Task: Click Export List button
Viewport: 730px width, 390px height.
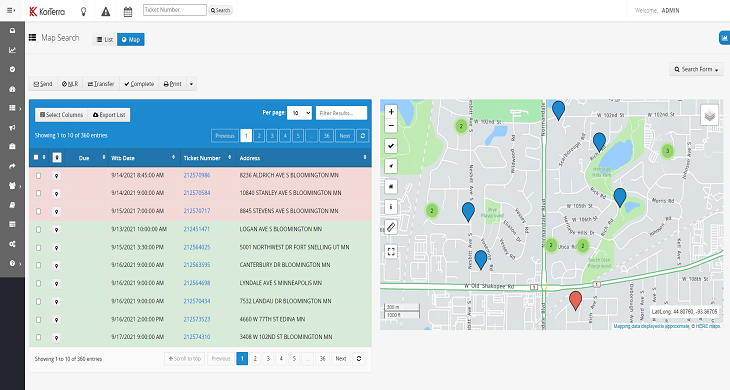Action: tap(109, 114)
